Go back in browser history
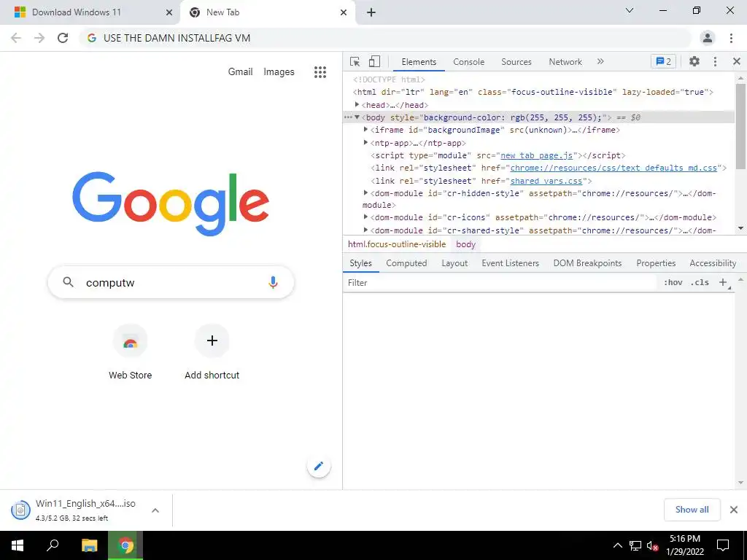The width and height of the screenshot is (747, 560). tap(16, 38)
